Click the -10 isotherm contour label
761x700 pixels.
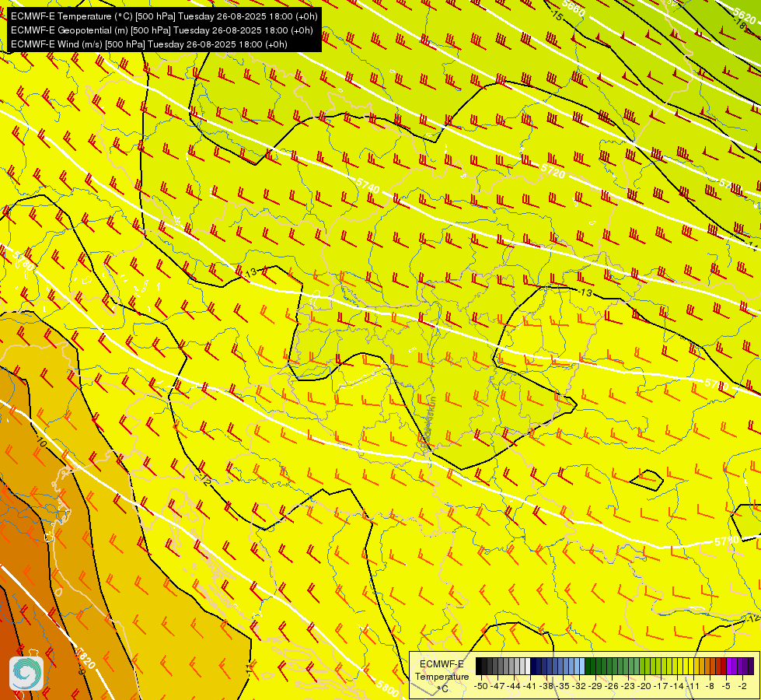coord(40,442)
